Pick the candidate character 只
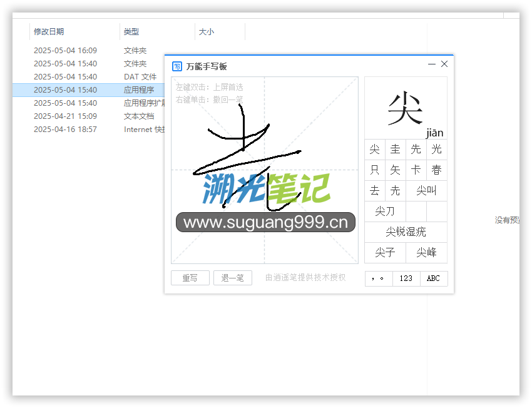 pos(375,170)
